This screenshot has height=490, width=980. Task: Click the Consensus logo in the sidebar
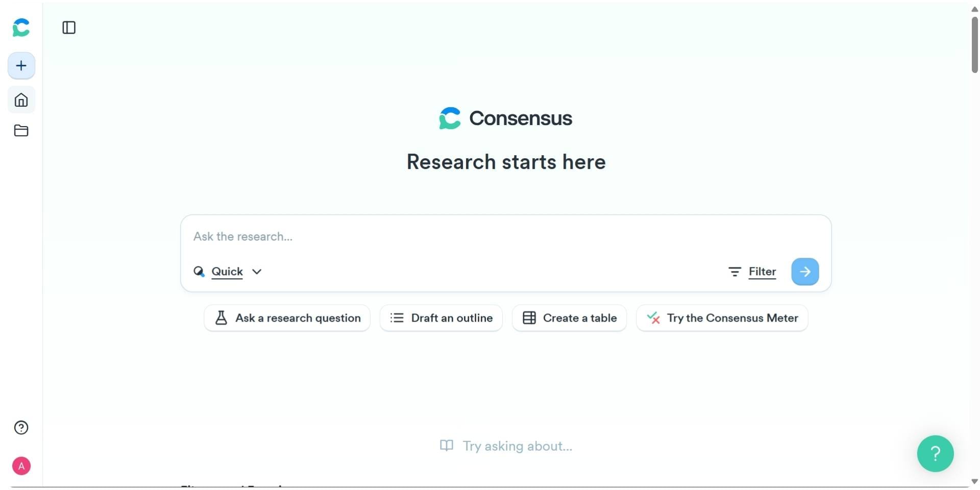(20, 28)
